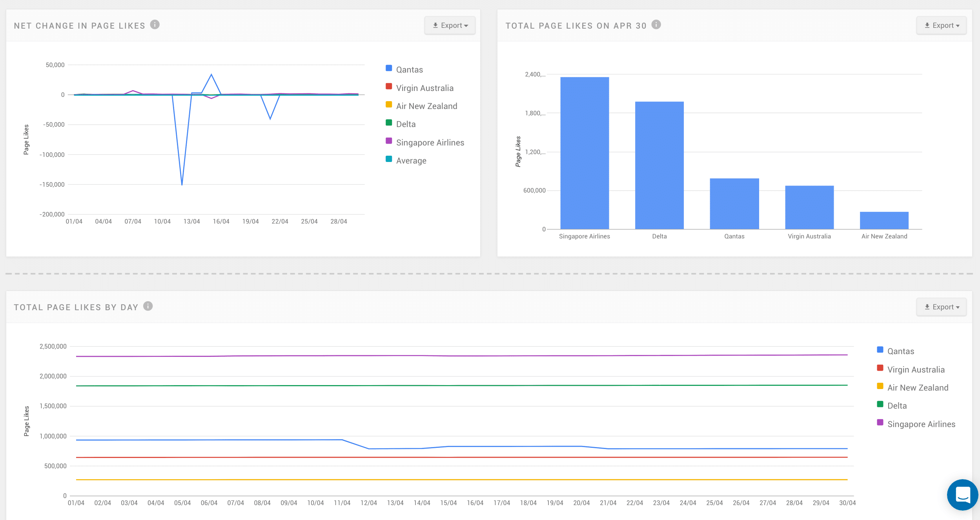Click the Total Page Likes by Day title

pos(76,307)
